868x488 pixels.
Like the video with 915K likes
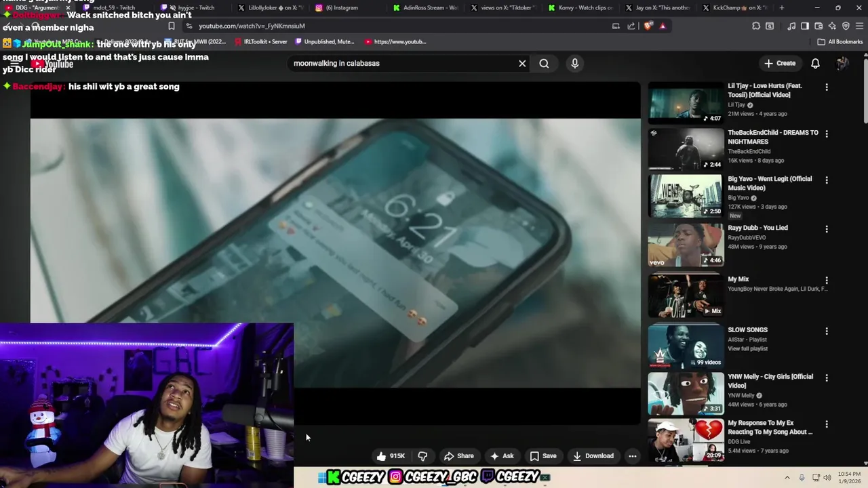(x=391, y=456)
